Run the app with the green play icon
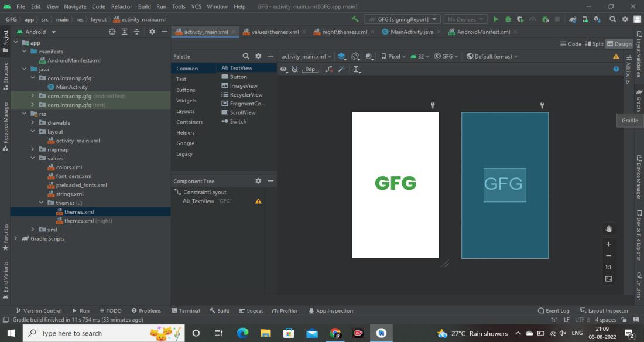Viewport: 644px width, 342px height. pyautogui.click(x=496, y=19)
